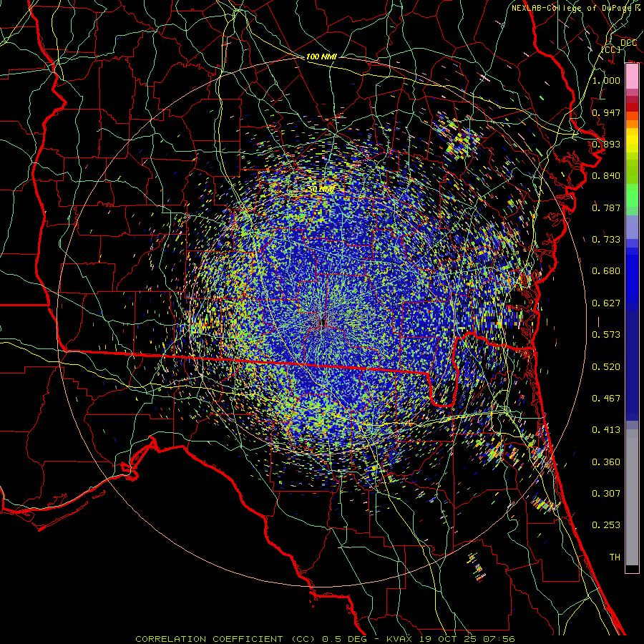The height and width of the screenshot is (644, 644).
Task: Click the 0.893 legend value
Action: click(x=606, y=144)
